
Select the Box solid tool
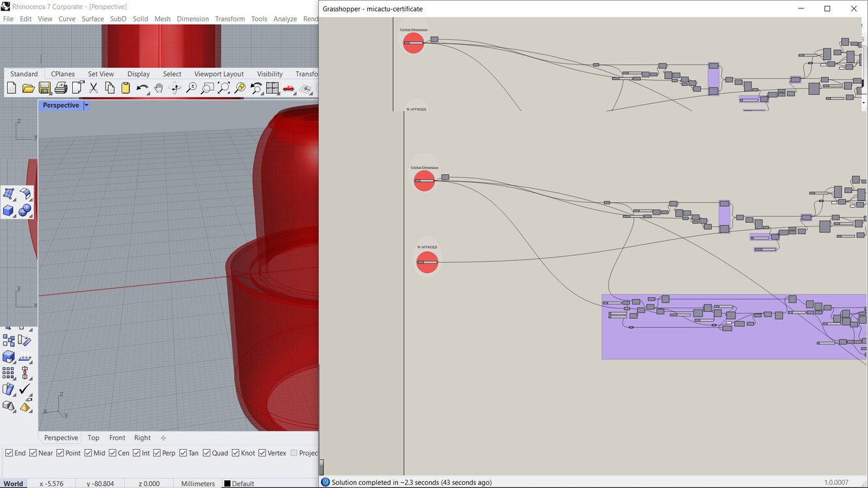[8, 210]
